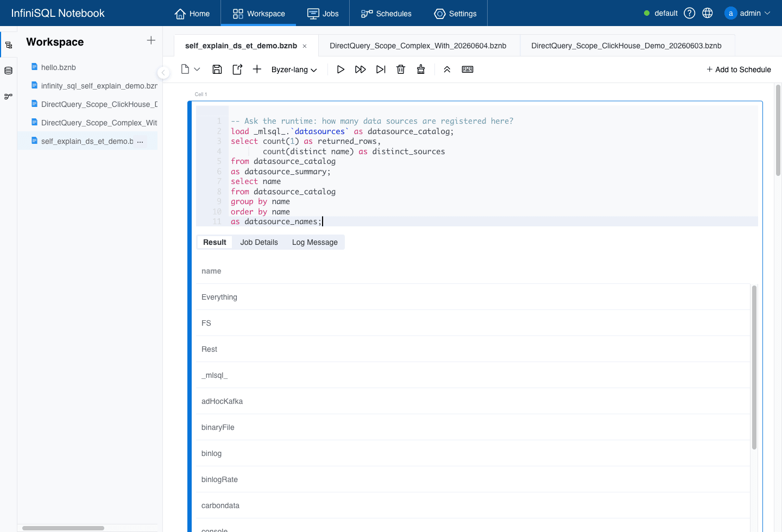Open the Workspace navigation item
Image resolution: width=782 pixels, height=532 pixels.
[258, 14]
